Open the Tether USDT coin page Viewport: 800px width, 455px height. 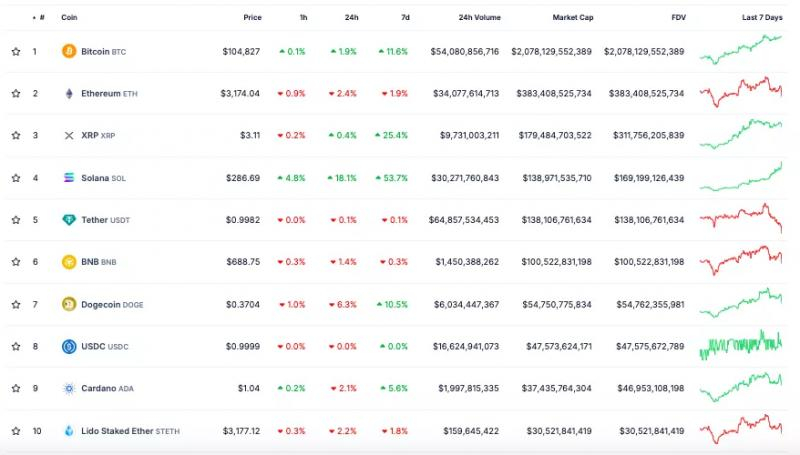[x=106, y=220]
